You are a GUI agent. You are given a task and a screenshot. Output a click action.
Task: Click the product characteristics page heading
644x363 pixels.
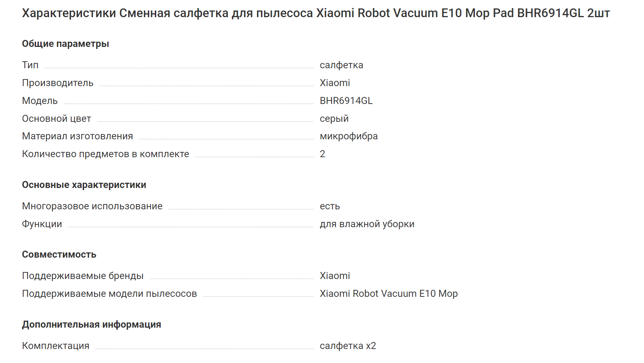tap(316, 13)
